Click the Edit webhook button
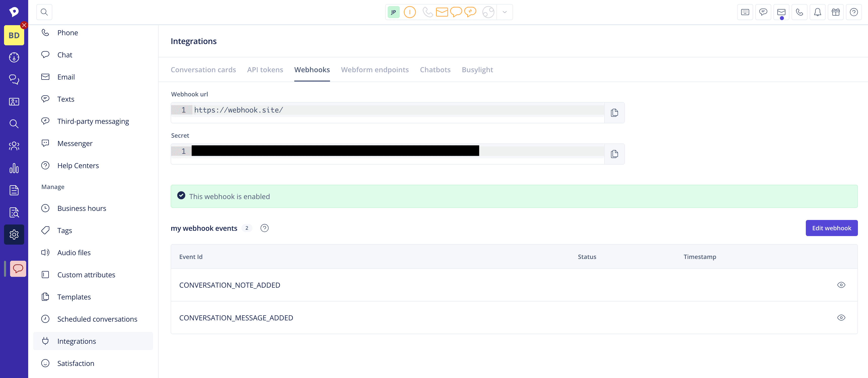Viewport: 868px width, 378px height. point(831,228)
